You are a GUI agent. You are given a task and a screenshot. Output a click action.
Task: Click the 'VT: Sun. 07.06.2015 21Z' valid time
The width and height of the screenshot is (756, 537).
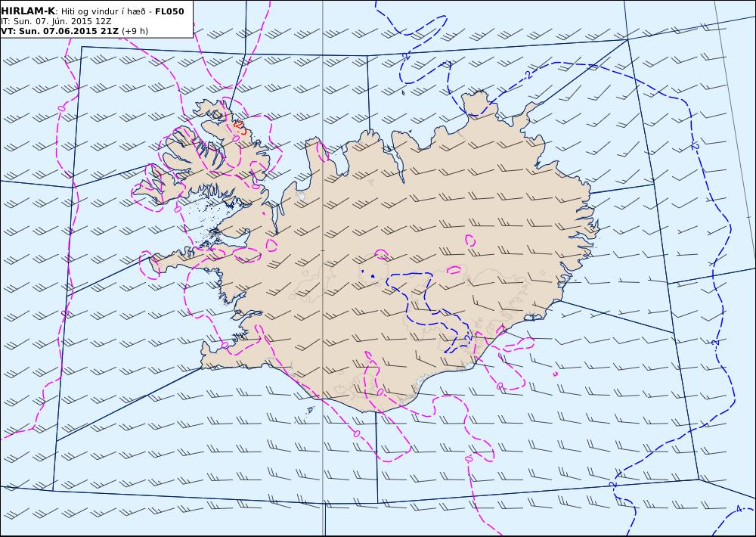tap(60, 31)
